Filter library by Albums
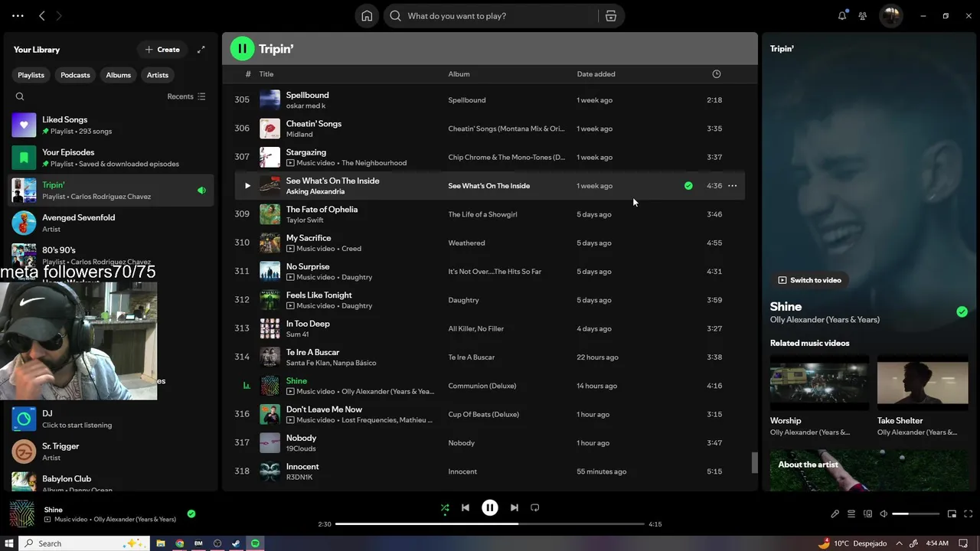Screen dimensions: 980x551 coord(118,75)
